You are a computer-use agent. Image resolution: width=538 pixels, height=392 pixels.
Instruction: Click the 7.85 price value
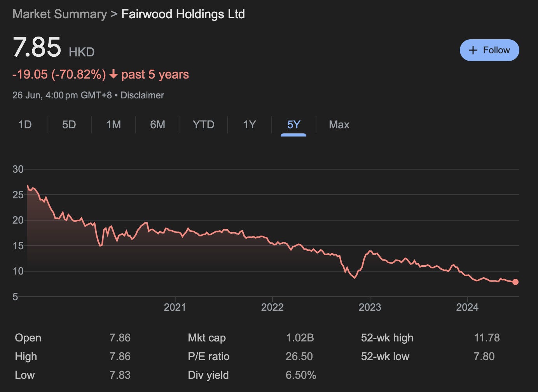coord(37,47)
